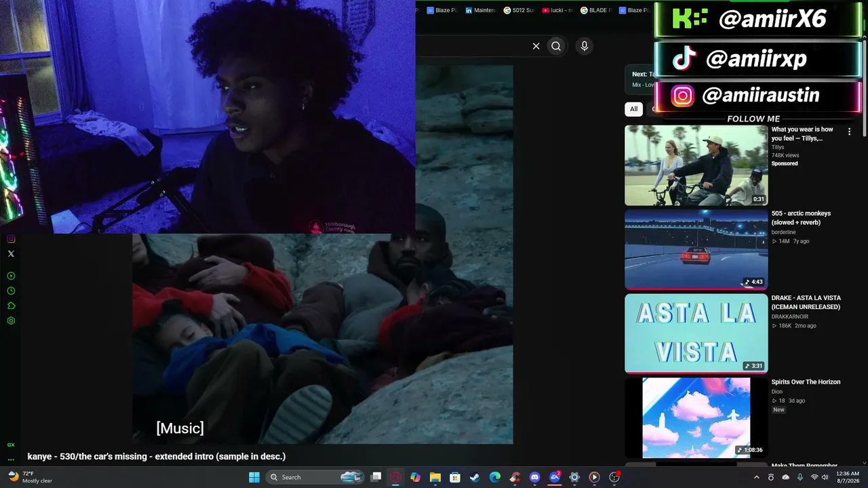Switch to the YouTube 'lucki - m' tab
The height and width of the screenshot is (488, 868).
[557, 10]
